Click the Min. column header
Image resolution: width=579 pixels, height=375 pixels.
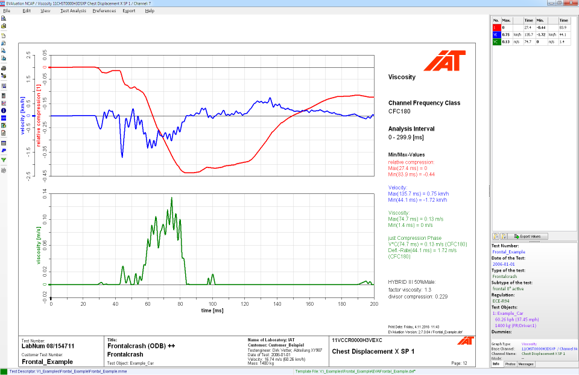(540, 21)
